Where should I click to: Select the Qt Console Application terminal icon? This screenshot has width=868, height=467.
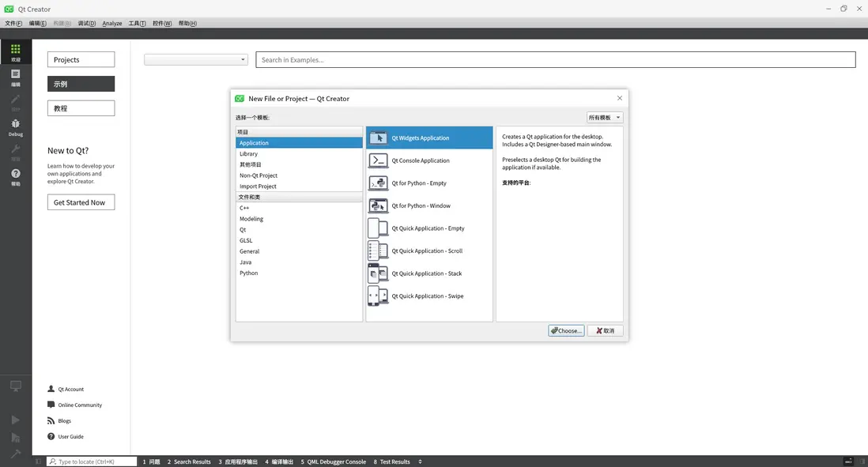(x=378, y=160)
